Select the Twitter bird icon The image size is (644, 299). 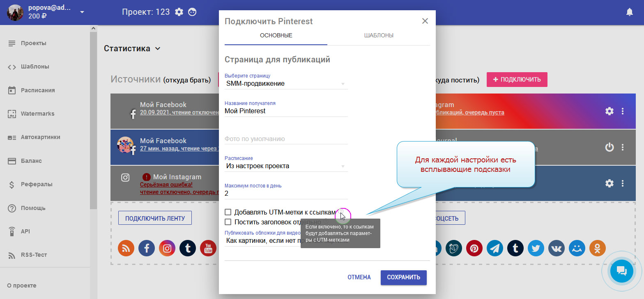point(536,248)
